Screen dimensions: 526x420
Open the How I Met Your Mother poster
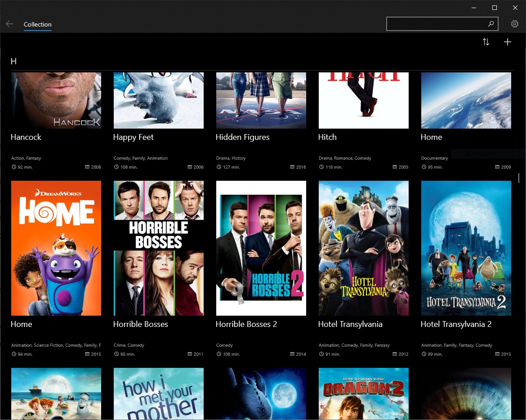point(159,393)
